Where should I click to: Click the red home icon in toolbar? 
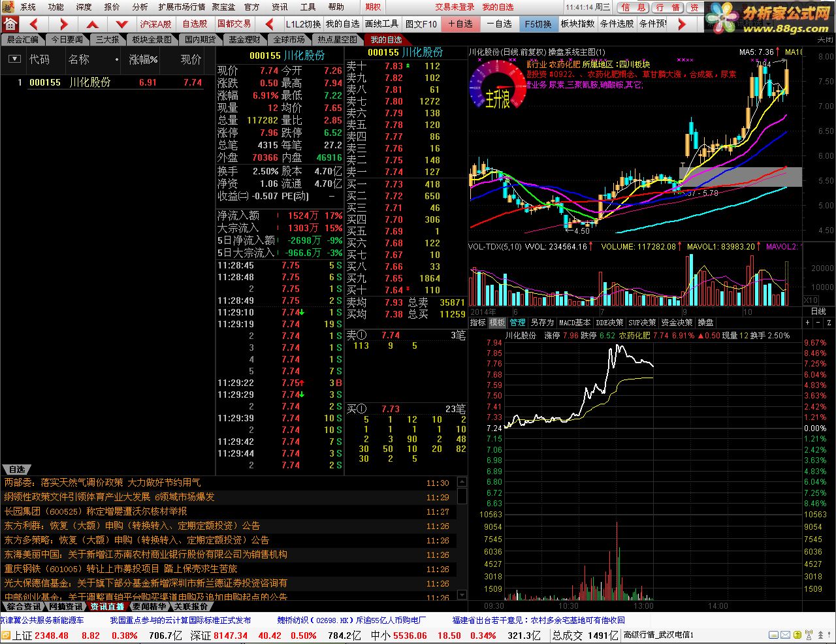tap(10, 24)
